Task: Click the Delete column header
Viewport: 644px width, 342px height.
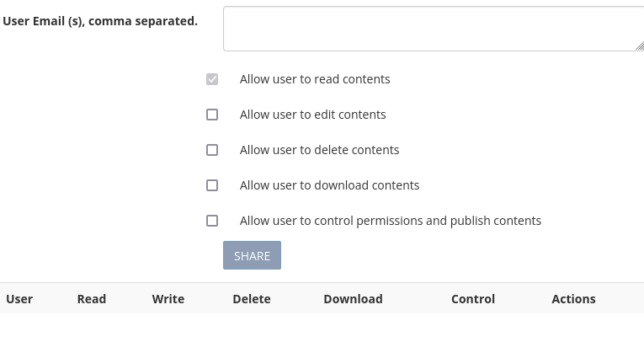Action: (252, 299)
